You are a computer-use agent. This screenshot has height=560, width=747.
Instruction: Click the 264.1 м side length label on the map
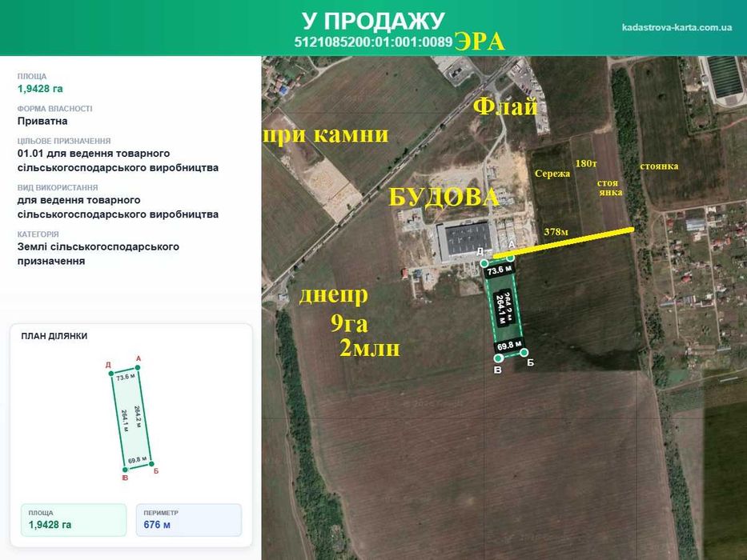click(x=500, y=309)
